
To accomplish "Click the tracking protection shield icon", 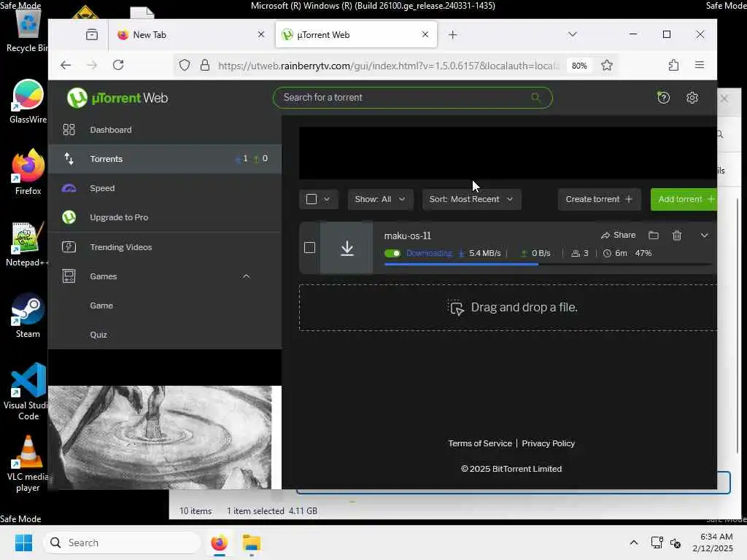I will coord(185,65).
